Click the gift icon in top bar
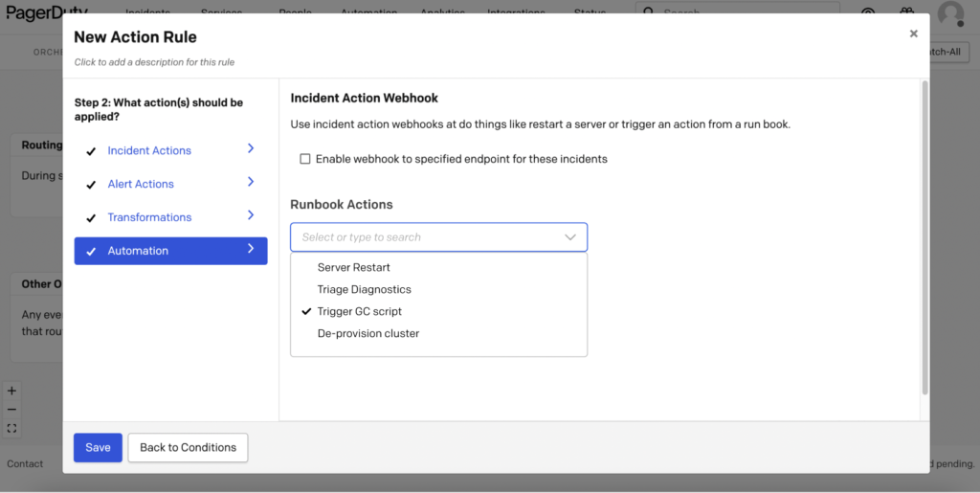The image size is (980, 493). click(x=906, y=12)
